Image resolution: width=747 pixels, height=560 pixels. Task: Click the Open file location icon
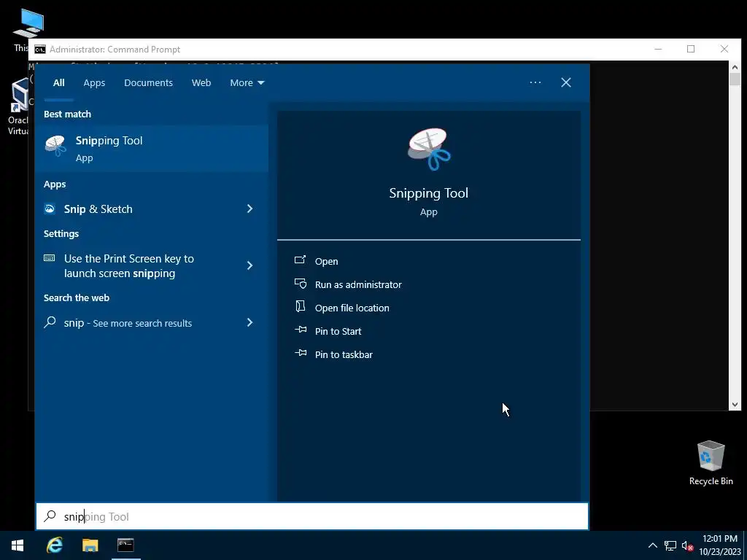point(300,307)
